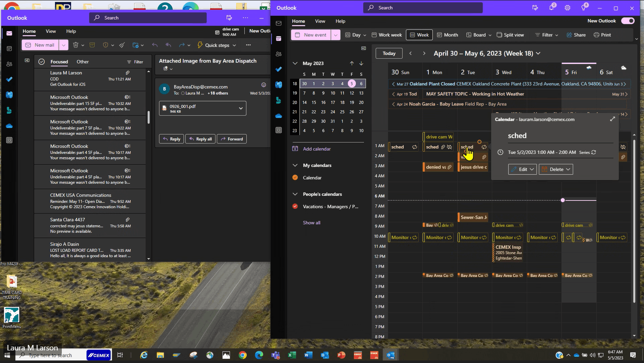Open Mail icon in calendar window sidebar

coord(279,23)
